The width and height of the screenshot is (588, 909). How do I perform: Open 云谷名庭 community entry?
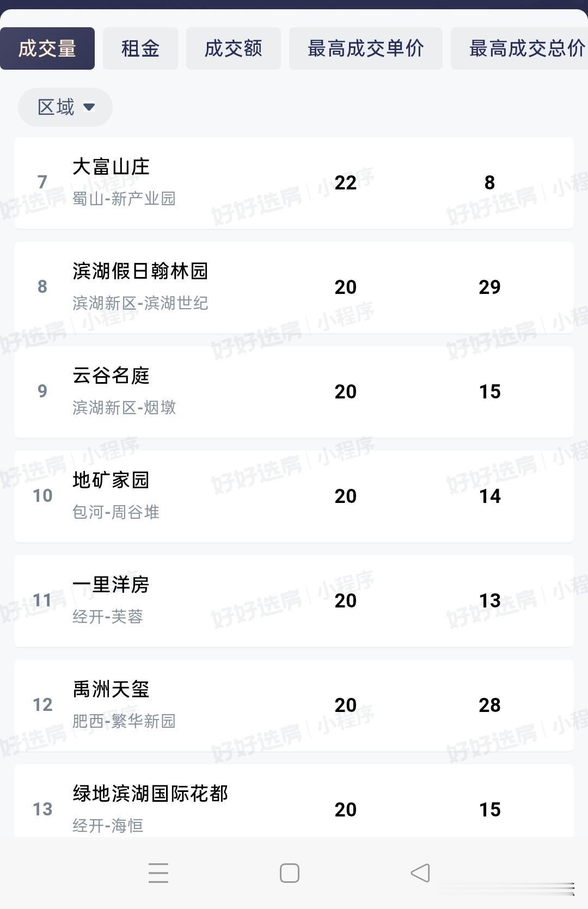click(294, 392)
